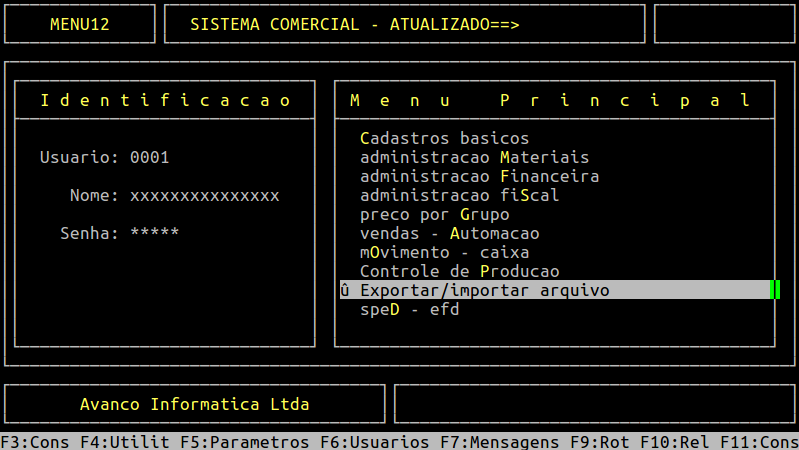The image size is (799, 450).
Task: Click highlighted Exportar/importar arquivo row
Action: [484, 290]
